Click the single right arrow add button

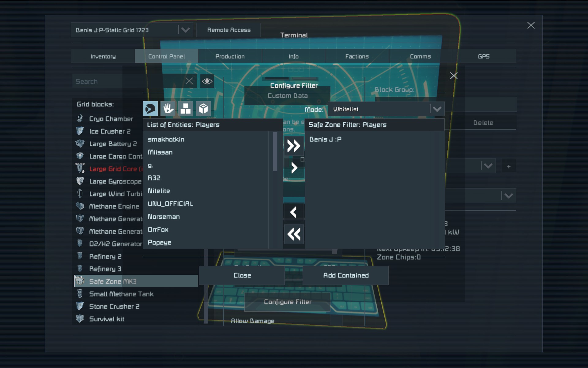pos(294,168)
